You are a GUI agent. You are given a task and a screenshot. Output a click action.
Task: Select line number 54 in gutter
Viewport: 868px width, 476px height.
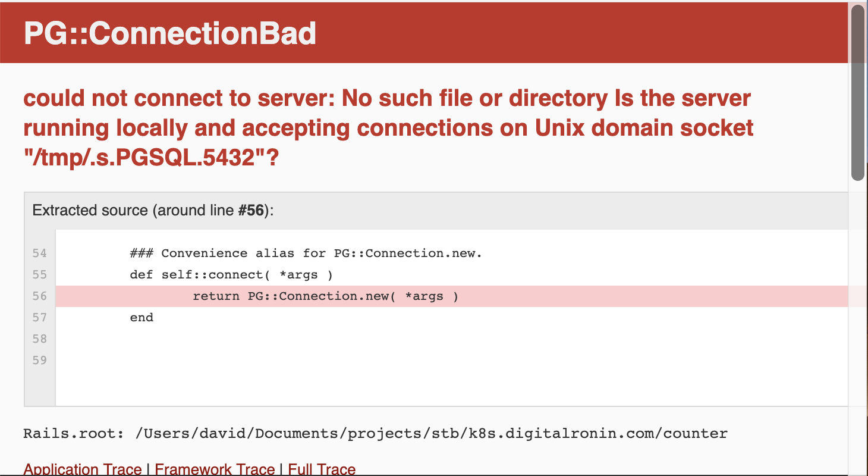click(x=39, y=253)
